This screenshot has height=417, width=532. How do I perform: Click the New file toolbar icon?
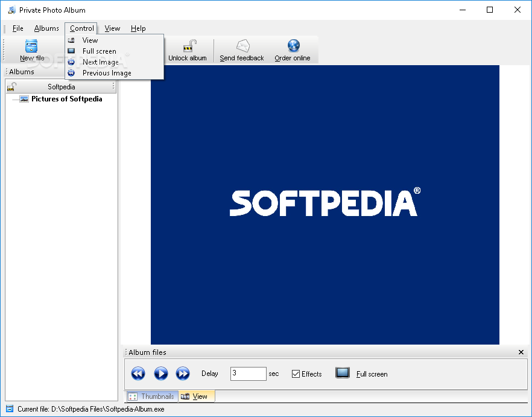[x=31, y=46]
